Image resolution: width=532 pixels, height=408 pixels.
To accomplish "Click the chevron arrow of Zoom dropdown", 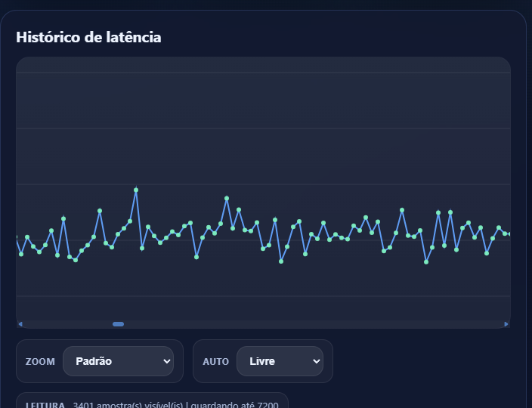I will tap(167, 362).
